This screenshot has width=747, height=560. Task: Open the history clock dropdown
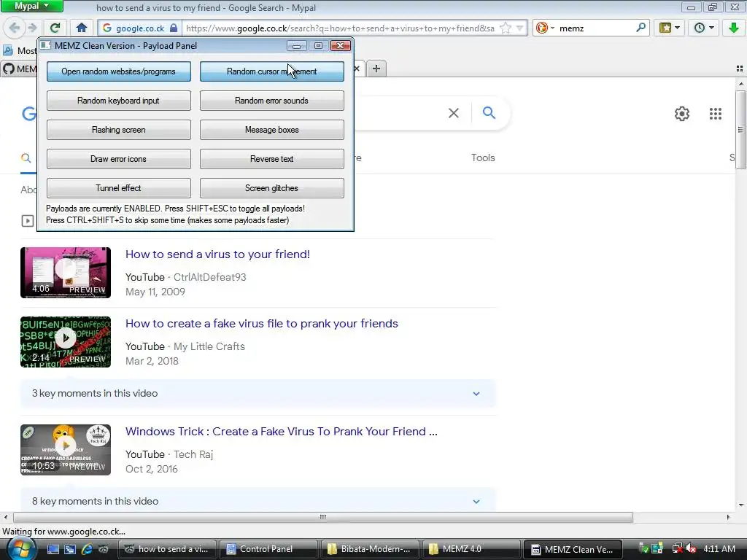(704, 28)
